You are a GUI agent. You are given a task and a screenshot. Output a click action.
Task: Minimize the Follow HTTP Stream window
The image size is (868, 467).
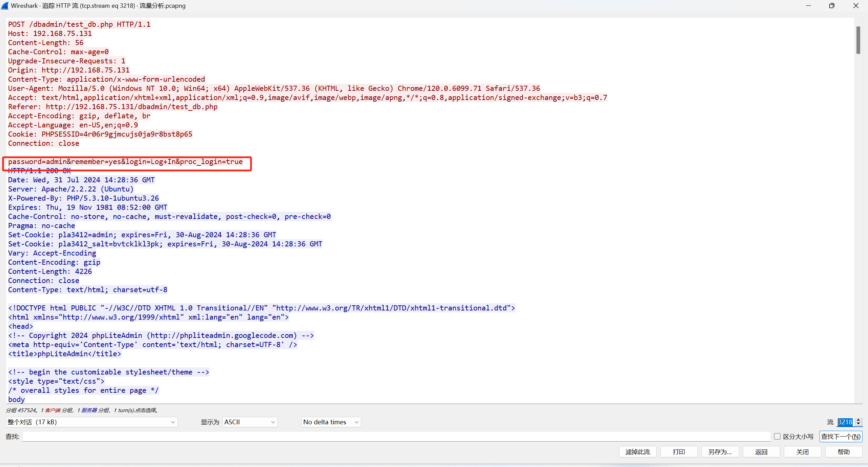coord(808,6)
